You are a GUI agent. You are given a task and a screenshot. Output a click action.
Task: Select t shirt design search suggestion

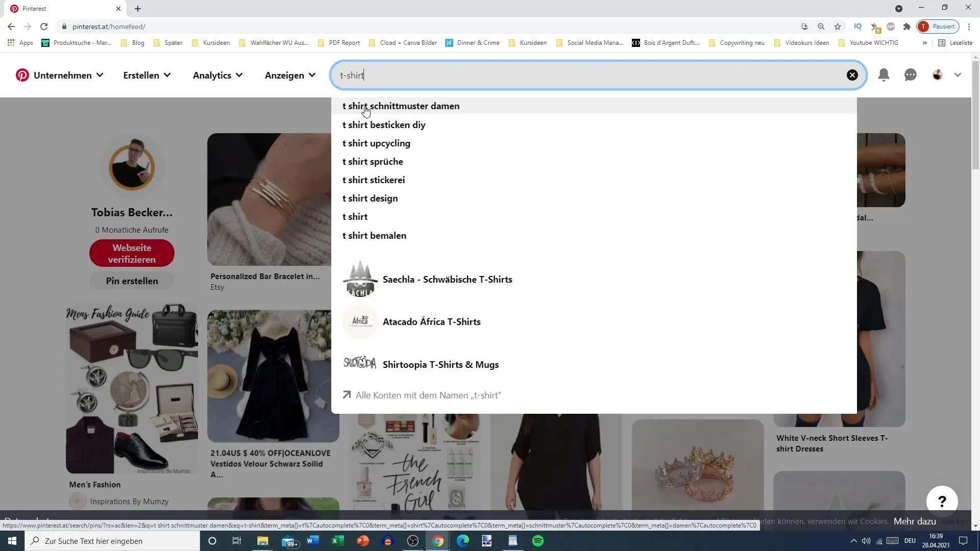coord(370,198)
